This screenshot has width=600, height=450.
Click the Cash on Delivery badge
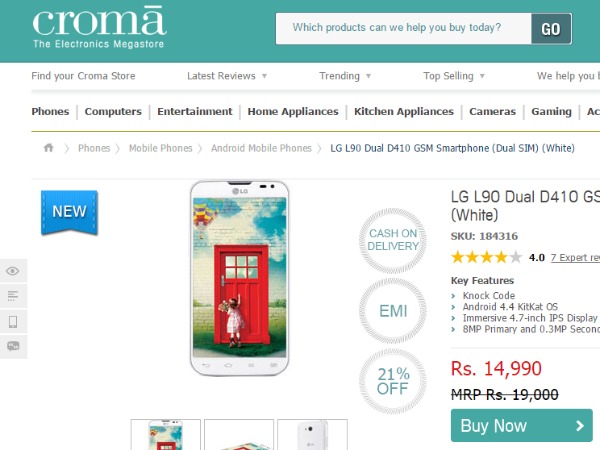point(393,241)
